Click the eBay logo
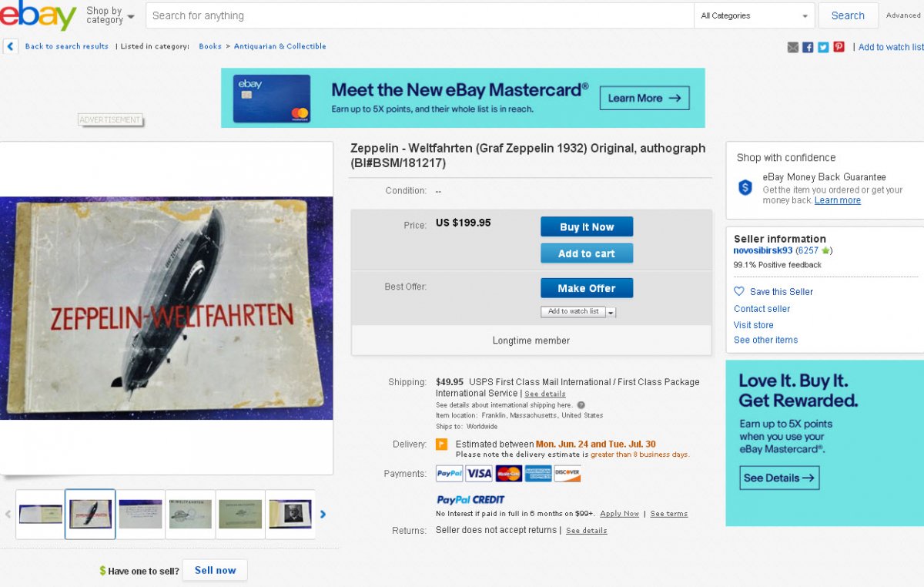Screen dimensions: 924x587 (x=37, y=15)
